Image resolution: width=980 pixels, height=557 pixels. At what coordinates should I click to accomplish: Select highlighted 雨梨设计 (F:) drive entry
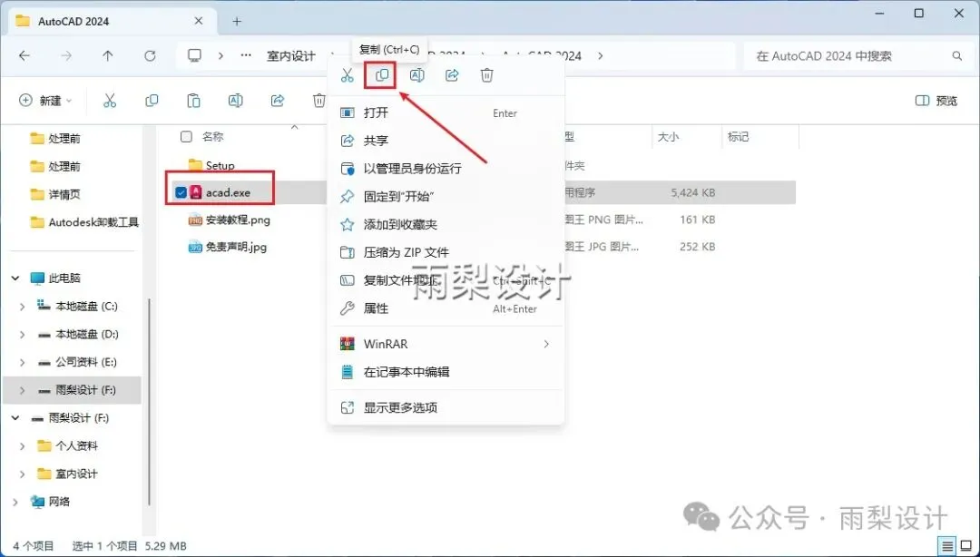(x=72, y=390)
